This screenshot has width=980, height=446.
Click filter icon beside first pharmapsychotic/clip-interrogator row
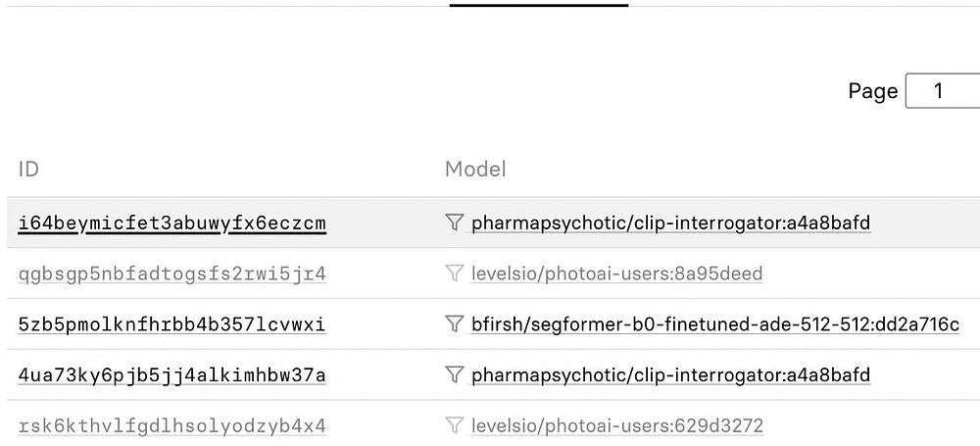click(454, 223)
